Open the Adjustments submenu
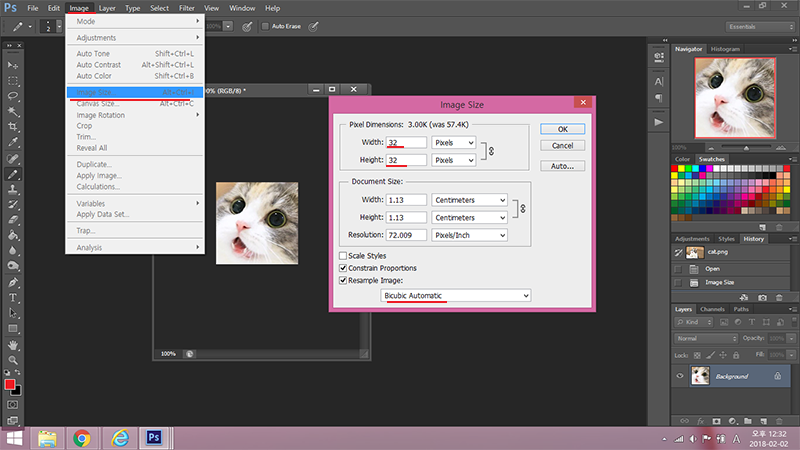The height and width of the screenshot is (450, 800). (135, 38)
